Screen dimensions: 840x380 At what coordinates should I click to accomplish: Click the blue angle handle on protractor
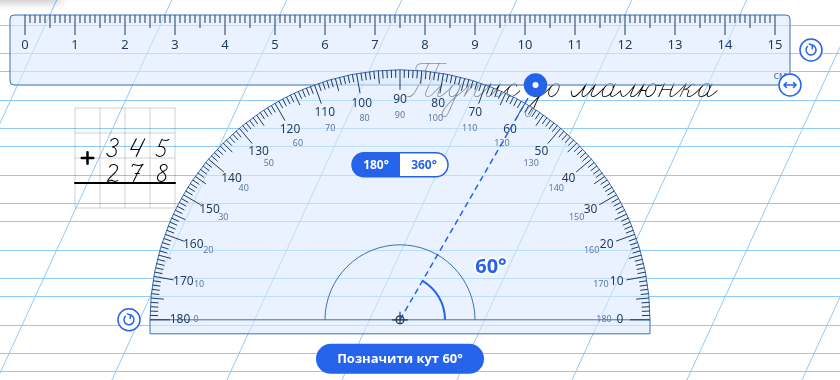click(535, 85)
